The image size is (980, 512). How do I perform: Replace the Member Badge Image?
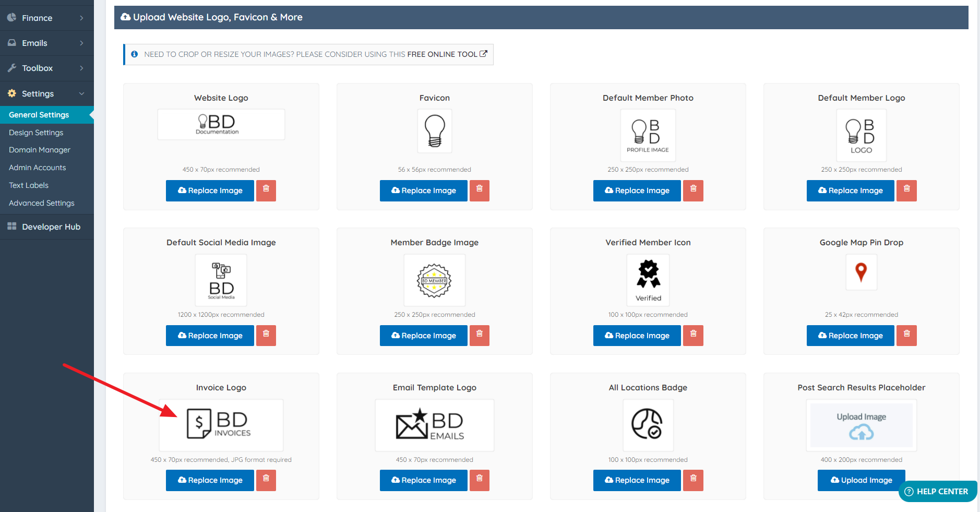pos(424,336)
